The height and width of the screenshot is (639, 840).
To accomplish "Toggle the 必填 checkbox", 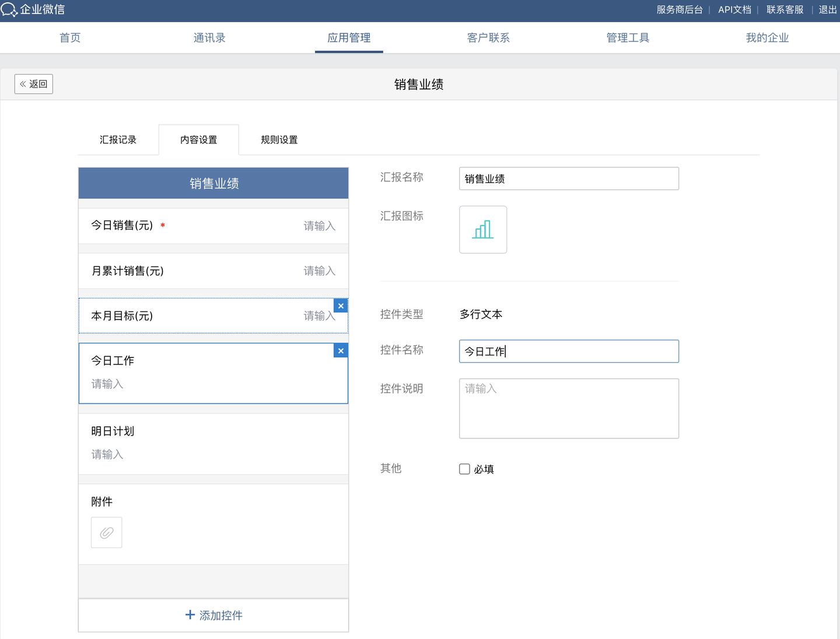I will pyautogui.click(x=464, y=469).
